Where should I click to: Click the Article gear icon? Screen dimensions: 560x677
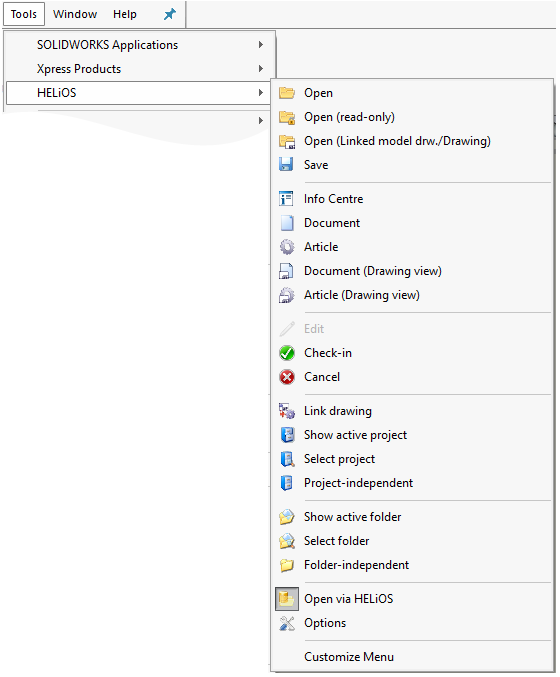point(287,247)
